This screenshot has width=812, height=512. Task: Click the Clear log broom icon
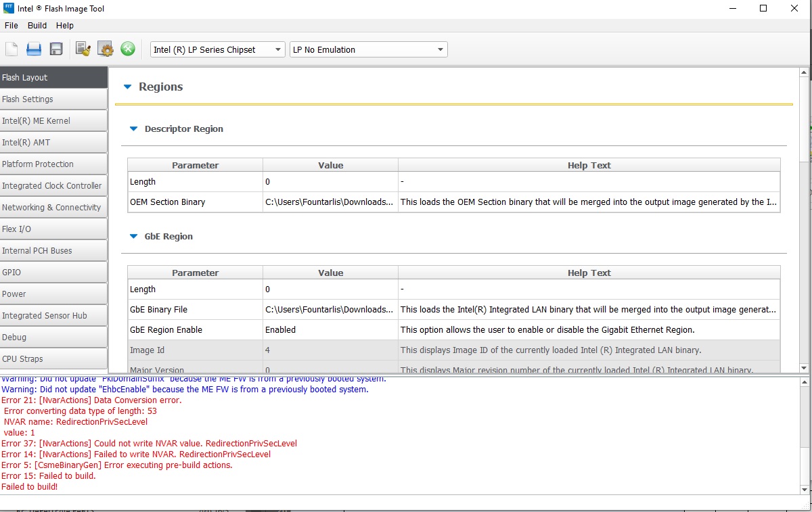pos(83,49)
